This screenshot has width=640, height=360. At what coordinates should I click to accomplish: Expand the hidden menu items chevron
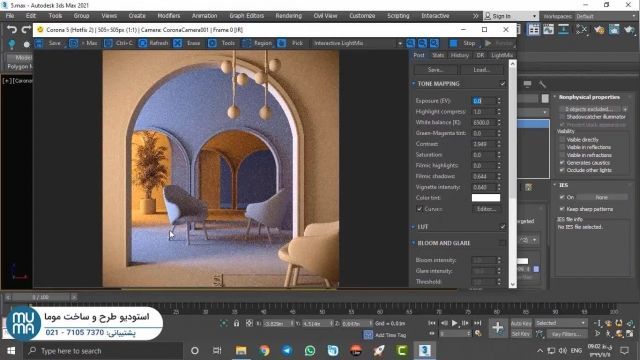click(476, 16)
